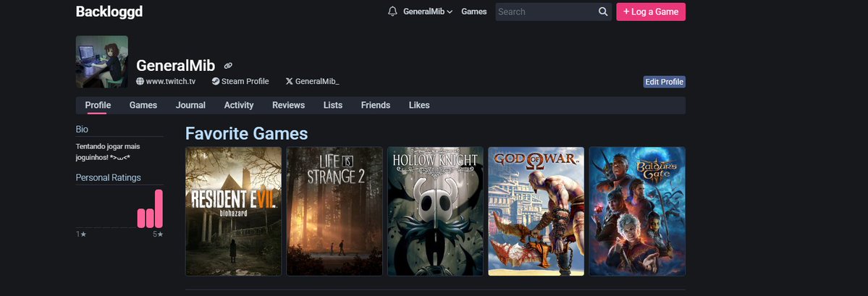Open the Games navigation link
This screenshot has width=868, height=296.
pos(474,12)
